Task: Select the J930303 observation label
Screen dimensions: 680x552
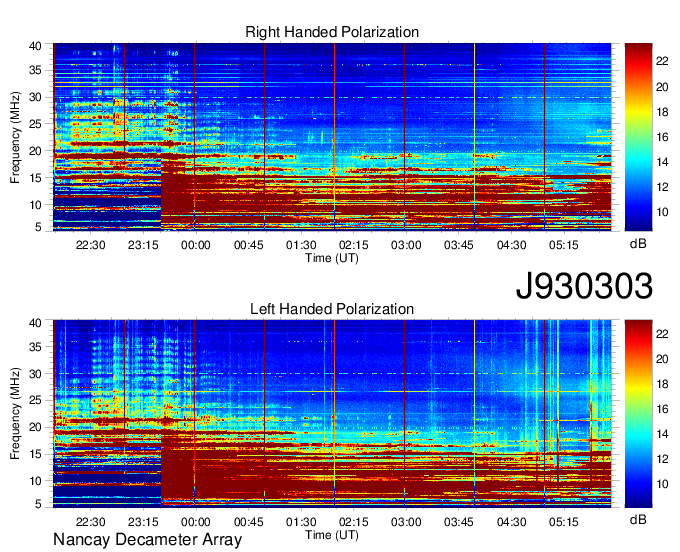Action: 584,286
